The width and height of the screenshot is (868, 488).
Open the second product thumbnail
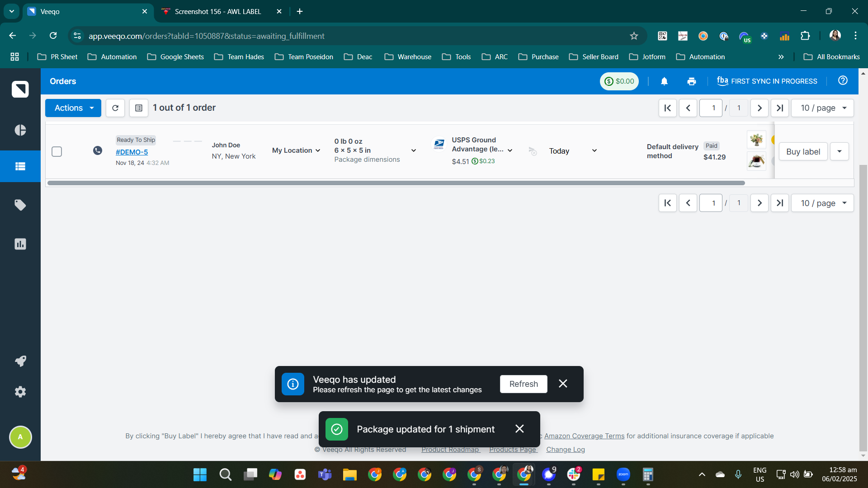click(756, 161)
